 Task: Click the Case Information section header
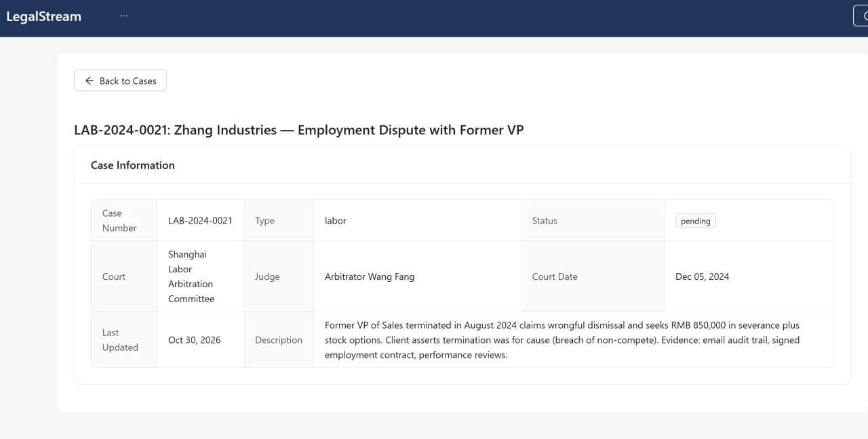(133, 165)
